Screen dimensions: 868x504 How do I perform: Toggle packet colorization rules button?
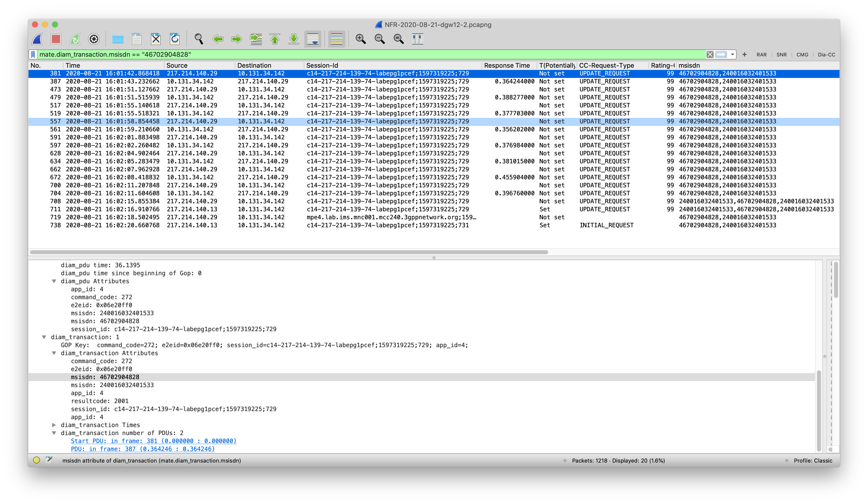[x=337, y=39]
